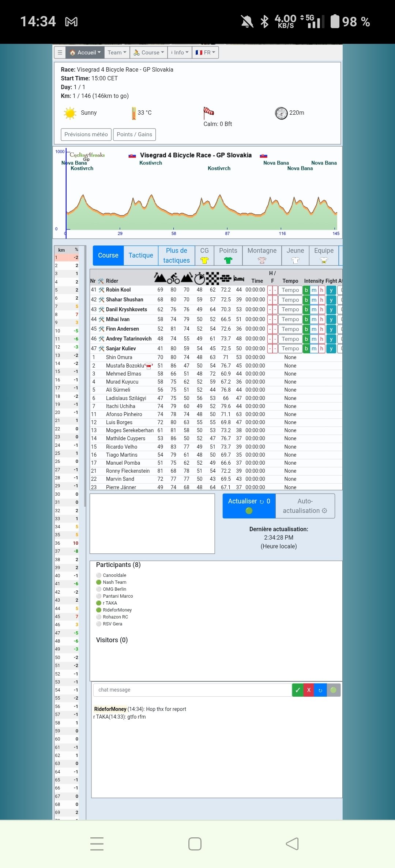Screen dimensions: 395x868
Task: Click the Nash Team participant entry
Action: pyautogui.click(x=111, y=582)
